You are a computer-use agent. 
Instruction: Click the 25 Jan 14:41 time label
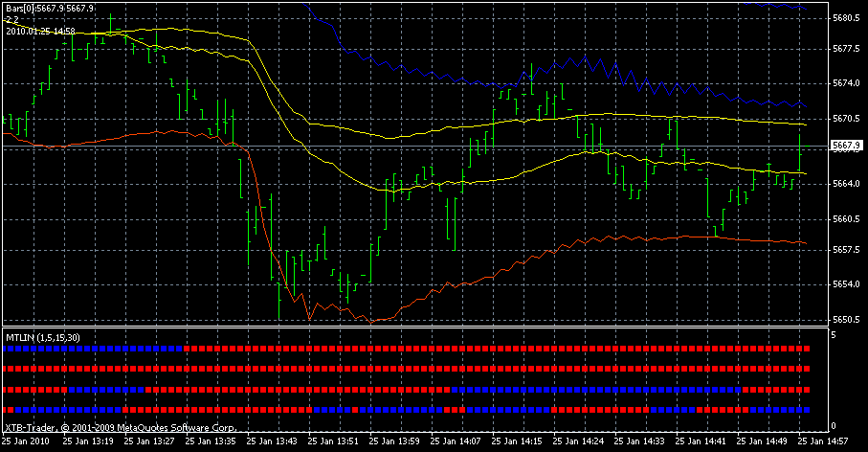pos(701,441)
